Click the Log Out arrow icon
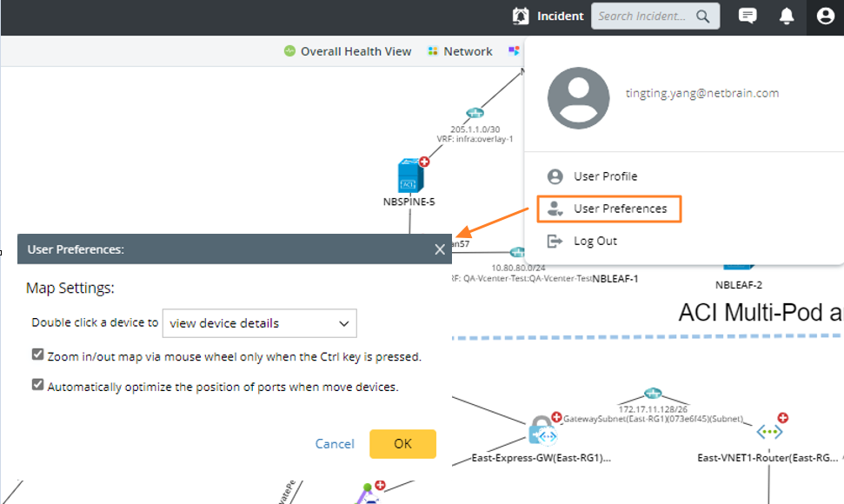844x504 pixels. [555, 241]
